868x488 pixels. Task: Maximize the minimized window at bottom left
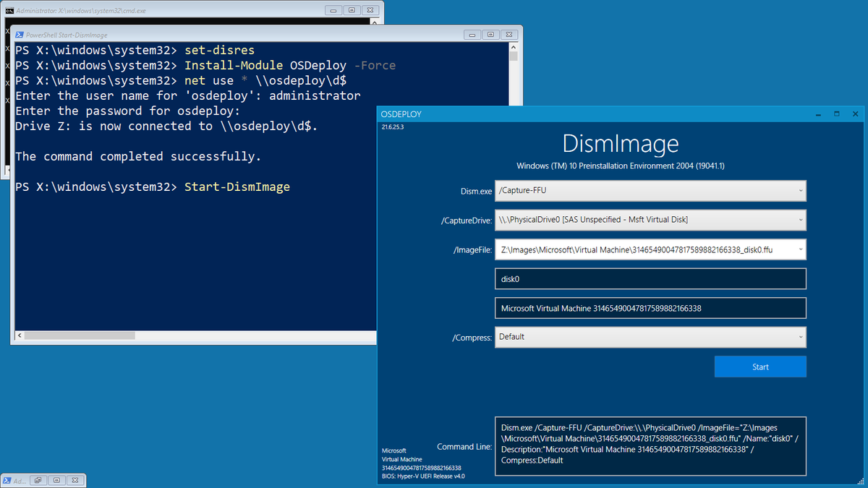(x=56, y=480)
